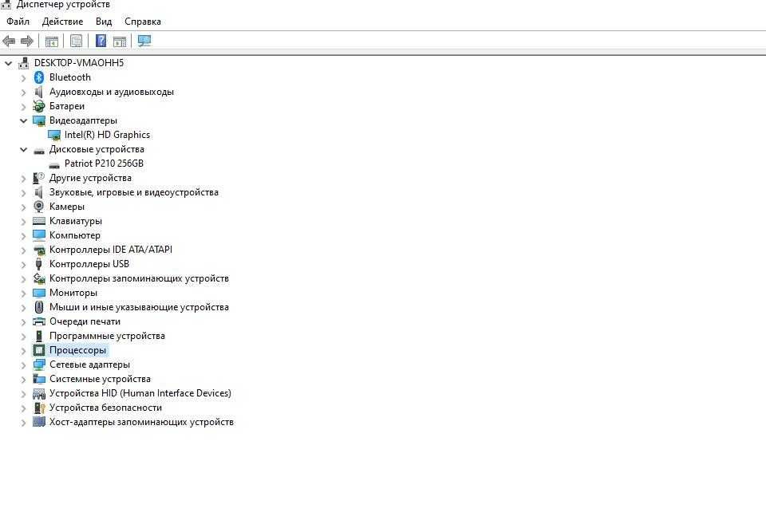This screenshot has height=532, width=766.
Task: Click the USB plug icon for Контроллеры USB
Action: click(39, 264)
